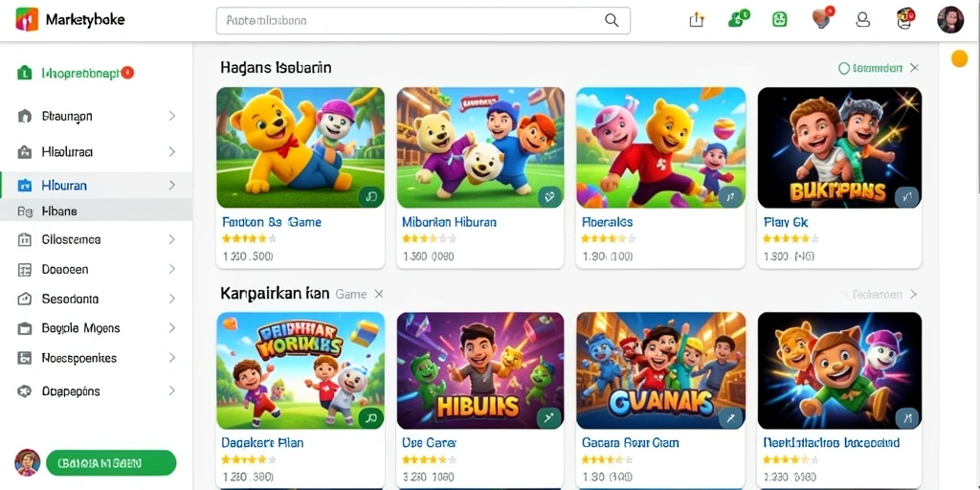
Task: Expand the Sesedonta sidebar arrow
Action: point(172,299)
